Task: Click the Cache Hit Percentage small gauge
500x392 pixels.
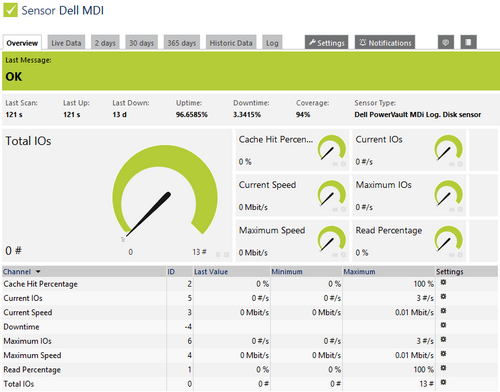Action: (332, 148)
